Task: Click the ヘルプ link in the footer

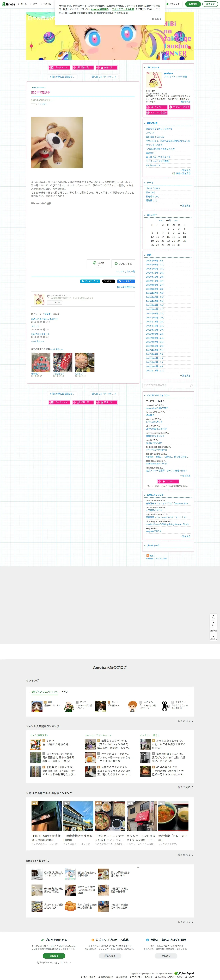Action: (x=191, y=977)
